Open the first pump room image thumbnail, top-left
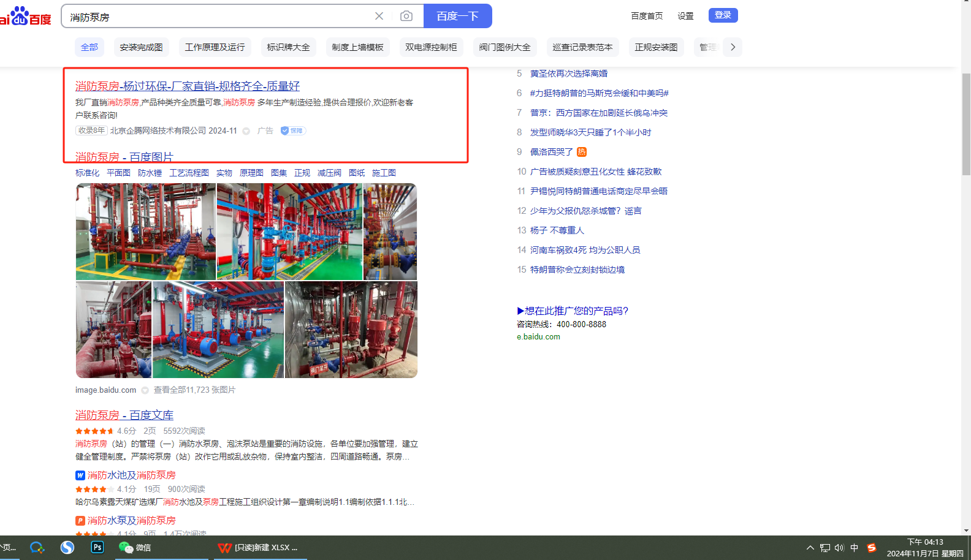The width and height of the screenshot is (971, 560). 146,232
